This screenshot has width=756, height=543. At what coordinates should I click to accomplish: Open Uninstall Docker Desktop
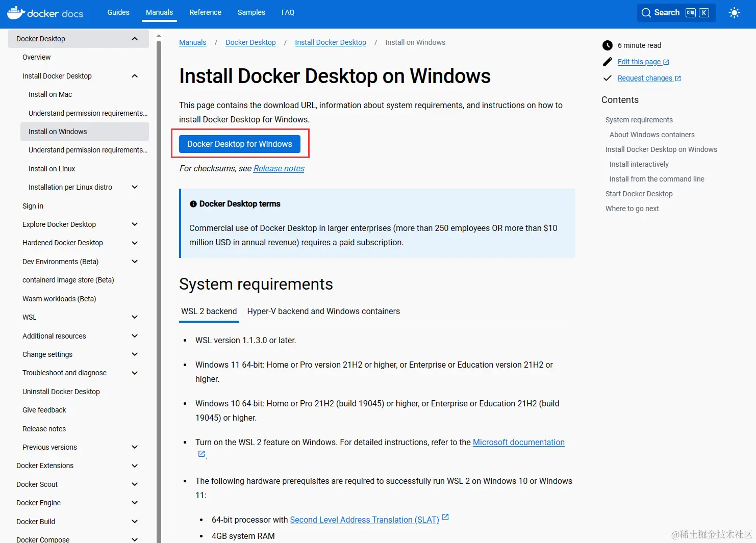tap(61, 392)
